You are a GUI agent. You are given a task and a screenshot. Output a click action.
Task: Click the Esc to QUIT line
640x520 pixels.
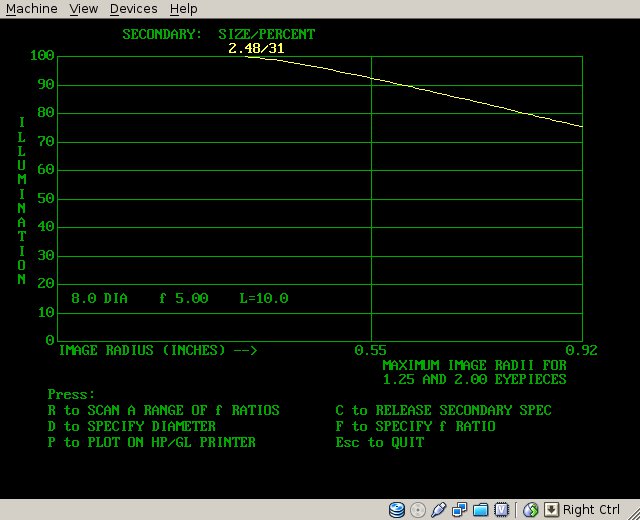(x=380, y=442)
